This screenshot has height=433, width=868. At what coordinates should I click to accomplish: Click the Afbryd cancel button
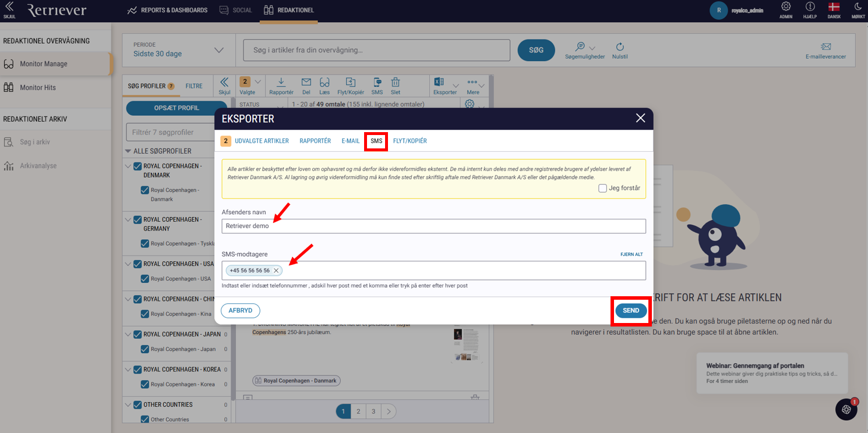click(240, 311)
